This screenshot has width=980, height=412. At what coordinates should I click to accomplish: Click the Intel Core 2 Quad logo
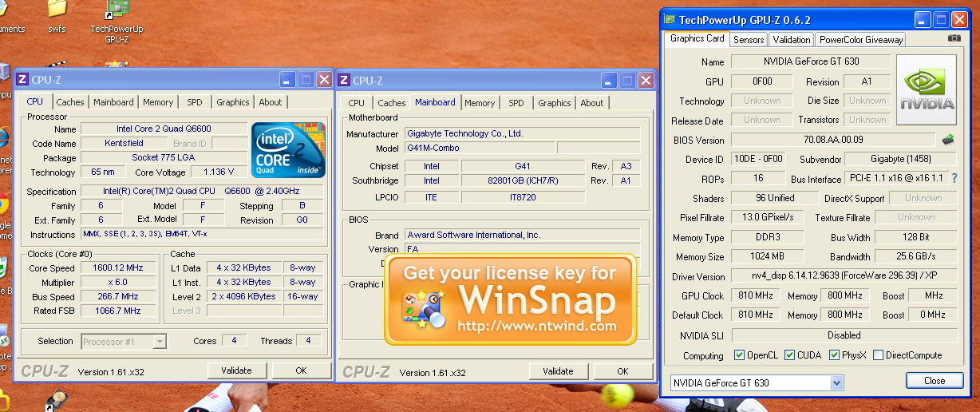(x=288, y=149)
